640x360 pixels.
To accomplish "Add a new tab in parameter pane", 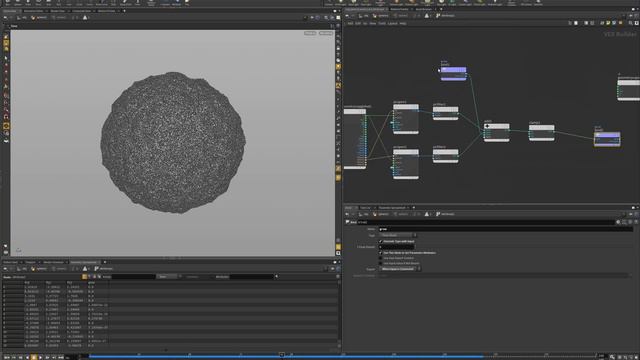I will coord(413,208).
